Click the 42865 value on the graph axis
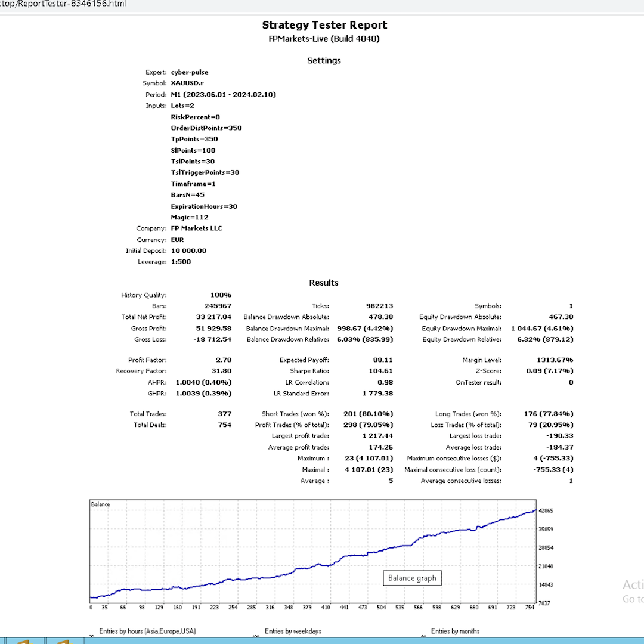 [546, 511]
